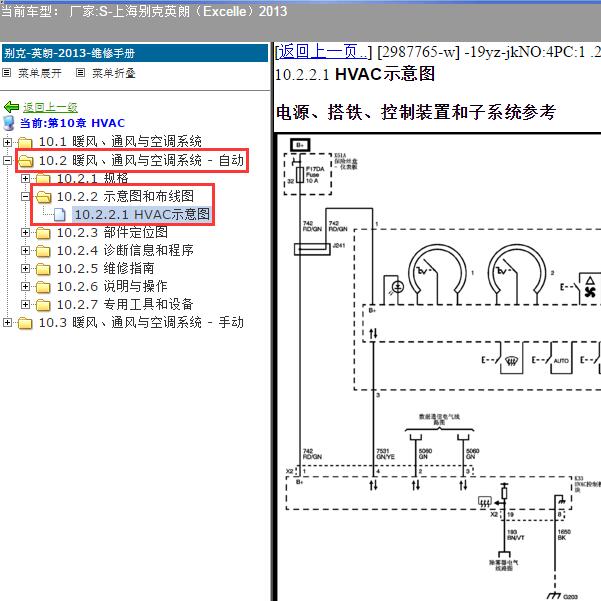Click folder icon of 10.2.7 专用工具和设备
Image resolution: width=601 pixels, height=601 pixels.
click(43, 305)
